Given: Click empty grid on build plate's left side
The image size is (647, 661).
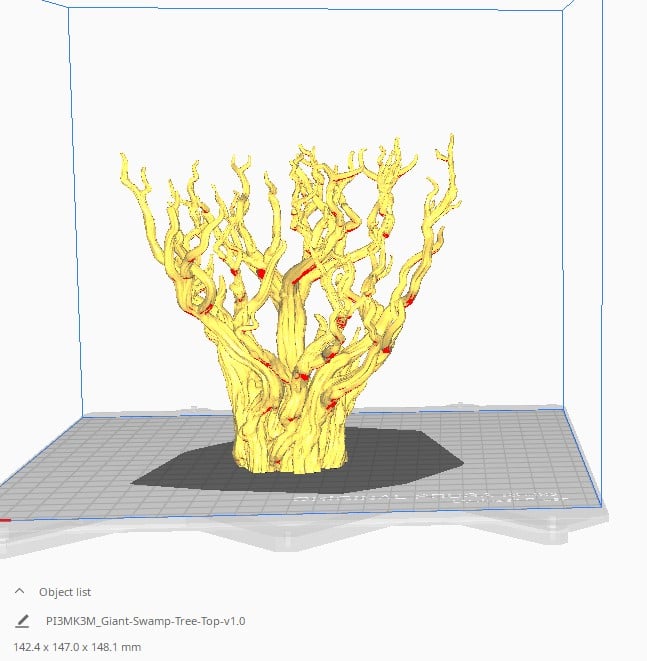Looking at the screenshot, I should (80, 460).
